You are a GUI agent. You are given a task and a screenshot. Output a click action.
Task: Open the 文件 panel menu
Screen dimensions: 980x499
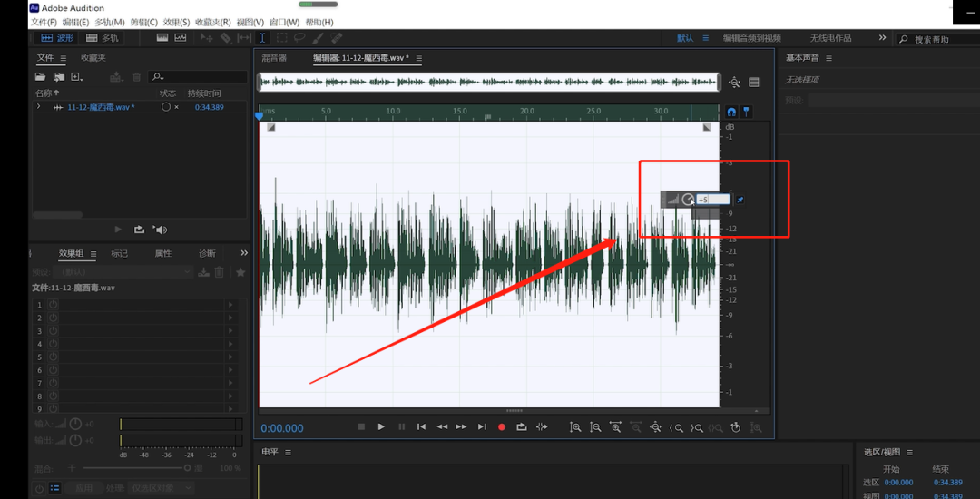[64, 58]
